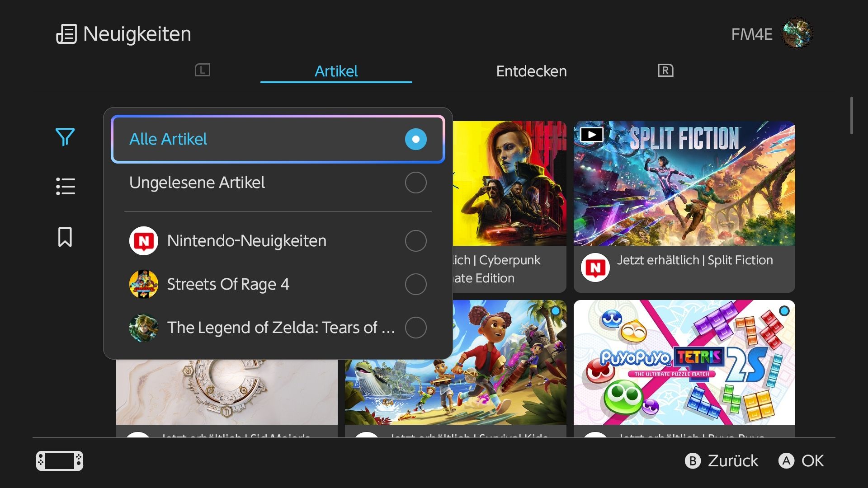Click the Neuigkeiten page title
The height and width of the screenshot is (488, 868).
pyautogui.click(x=137, y=34)
